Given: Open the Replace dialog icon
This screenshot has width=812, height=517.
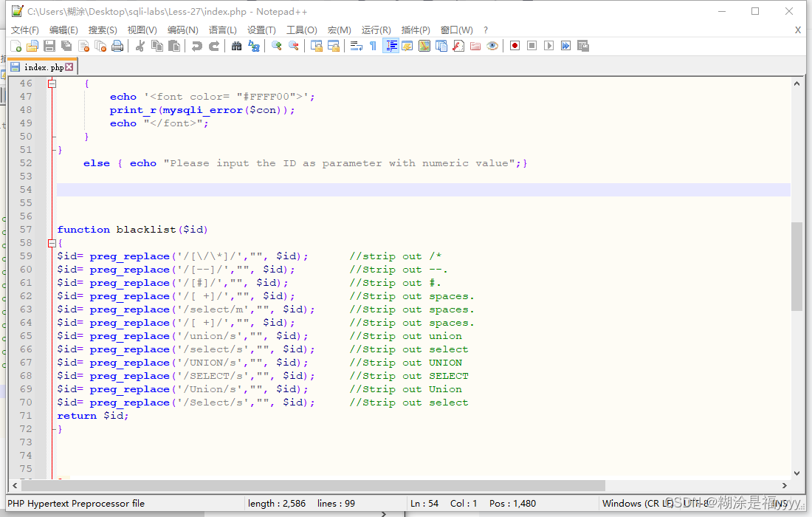Looking at the screenshot, I should coord(254,46).
